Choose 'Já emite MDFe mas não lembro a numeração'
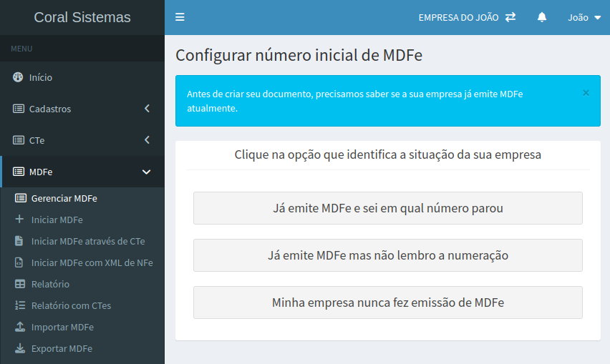This screenshot has height=364, width=610. coord(387,255)
